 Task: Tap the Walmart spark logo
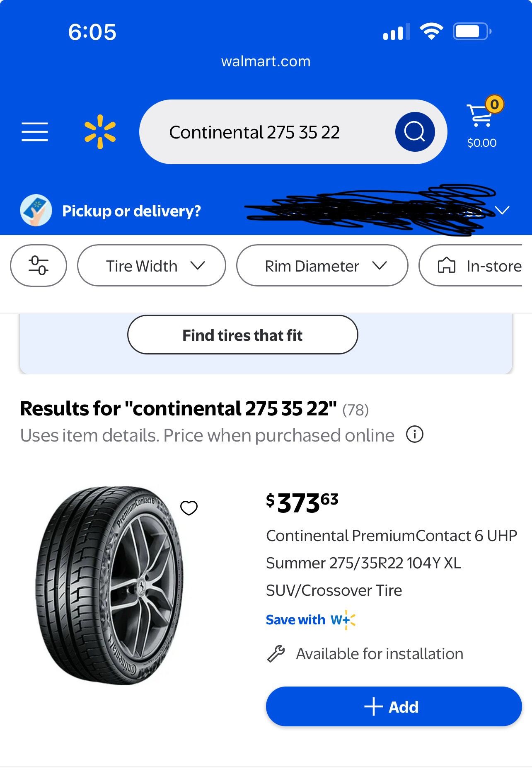100,132
